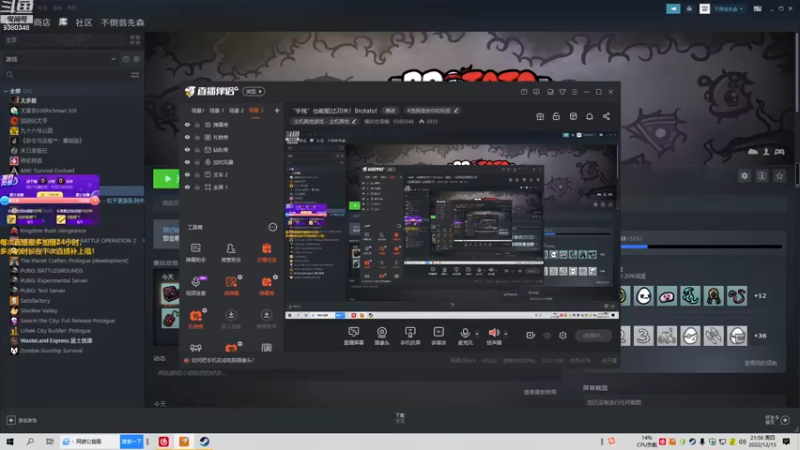Open Steam 不倒翁先森 profile menu
The width and height of the screenshot is (800, 450).
[x=122, y=22]
